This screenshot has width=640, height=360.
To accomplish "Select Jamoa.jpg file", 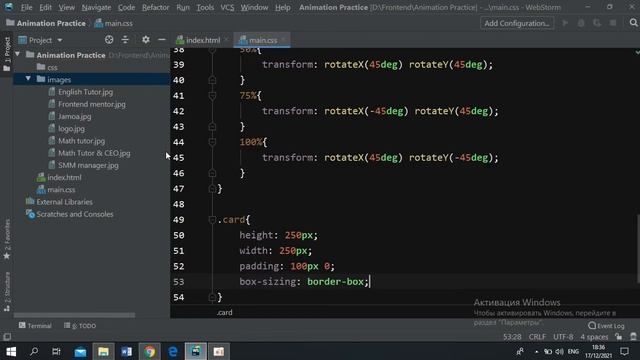I will click(x=74, y=116).
